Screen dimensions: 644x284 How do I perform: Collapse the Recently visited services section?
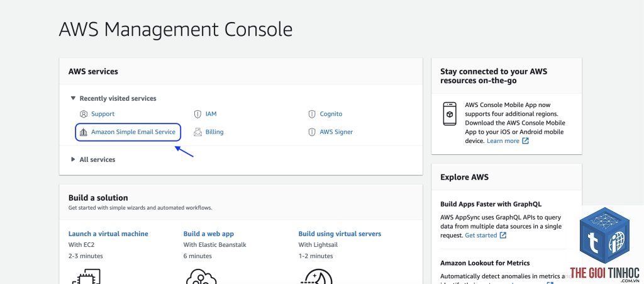click(x=73, y=98)
